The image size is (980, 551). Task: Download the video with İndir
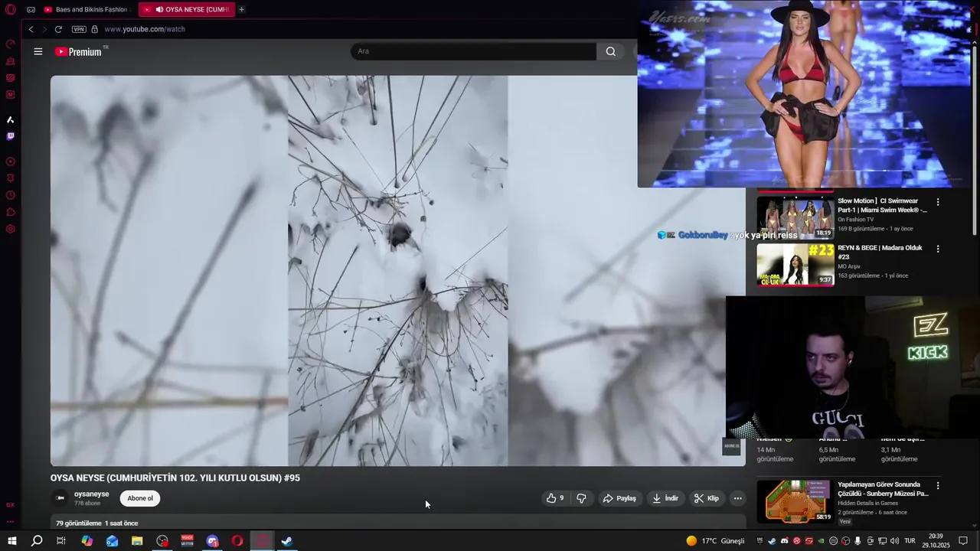point(665,498)
